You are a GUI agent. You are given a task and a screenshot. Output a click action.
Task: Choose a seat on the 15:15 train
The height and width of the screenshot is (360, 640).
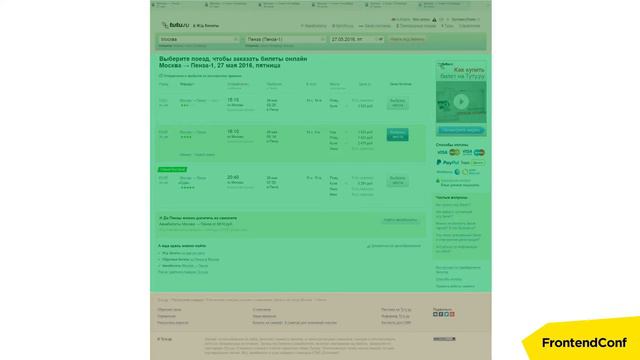[398, 103]
